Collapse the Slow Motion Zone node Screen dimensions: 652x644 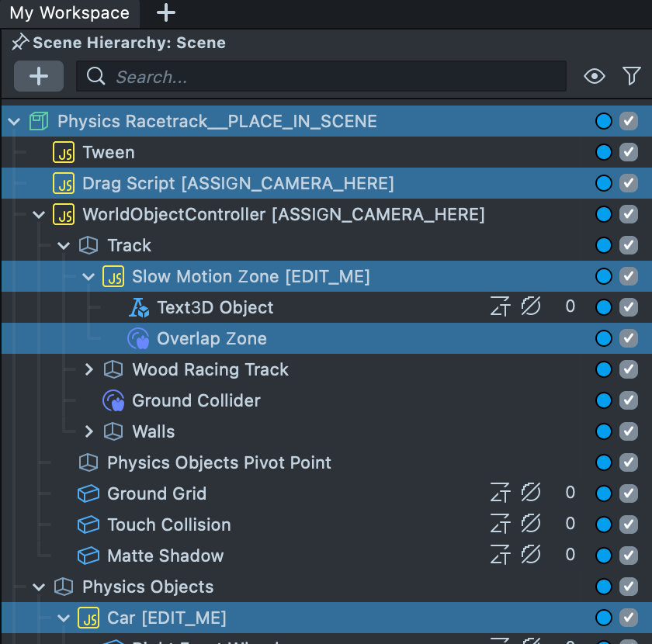tap(89, 276)
